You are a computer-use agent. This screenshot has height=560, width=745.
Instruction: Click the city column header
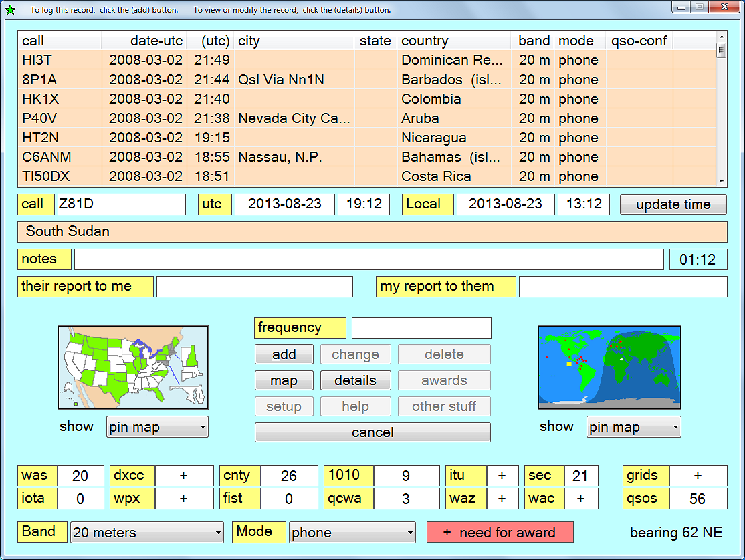(294, 41)
